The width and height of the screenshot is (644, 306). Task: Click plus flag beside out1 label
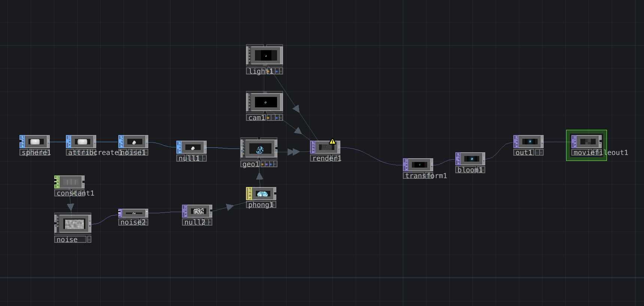click(541, 153)
